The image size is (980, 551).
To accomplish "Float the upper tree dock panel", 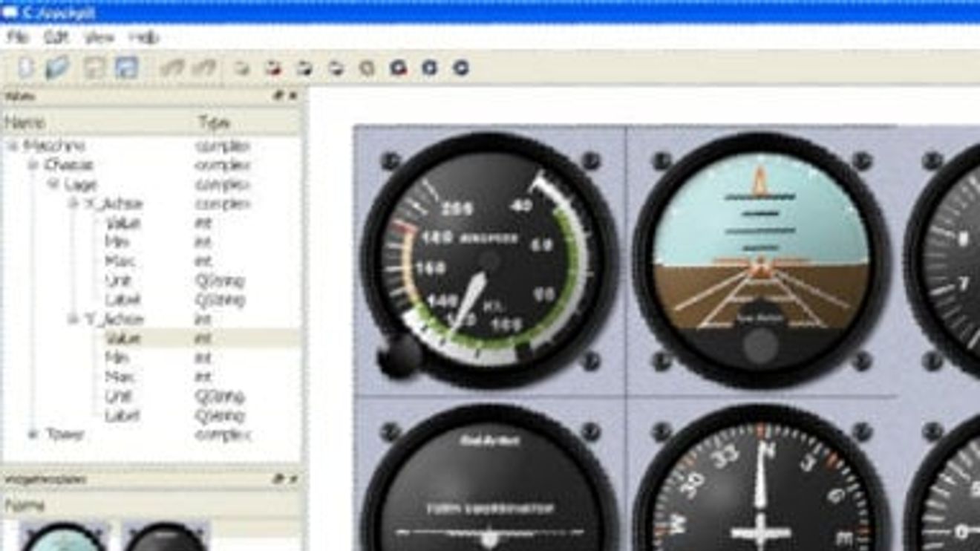I will [x=278, y=96].
